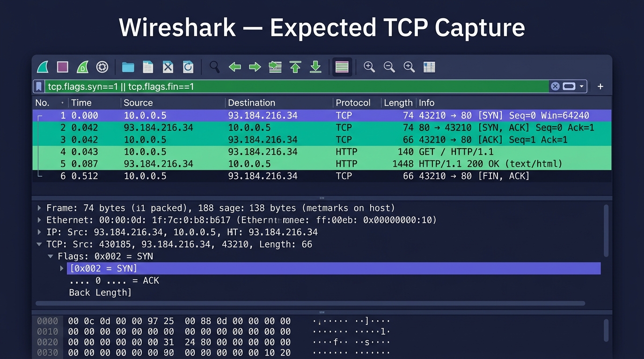Open a capture file via folder icon
Viewport: 644px width, 359px height.
click(x=128, y=67)
